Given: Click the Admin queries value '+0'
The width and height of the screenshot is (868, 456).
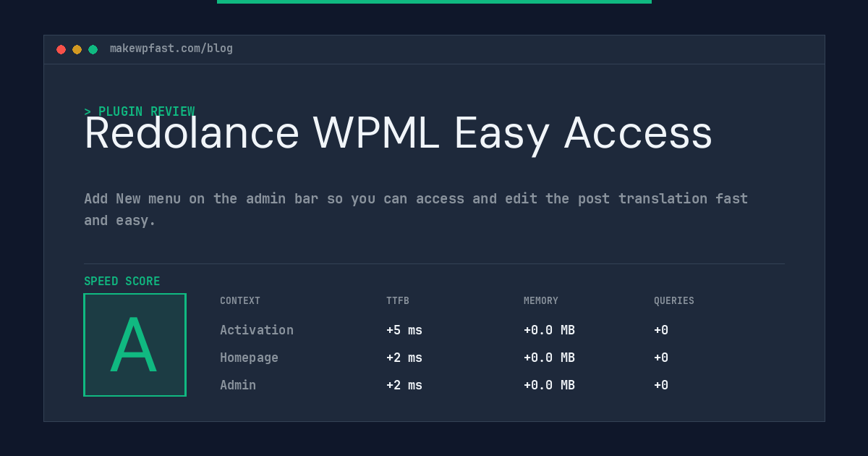Looking at the screenshot, I should (x=661, y=385).
